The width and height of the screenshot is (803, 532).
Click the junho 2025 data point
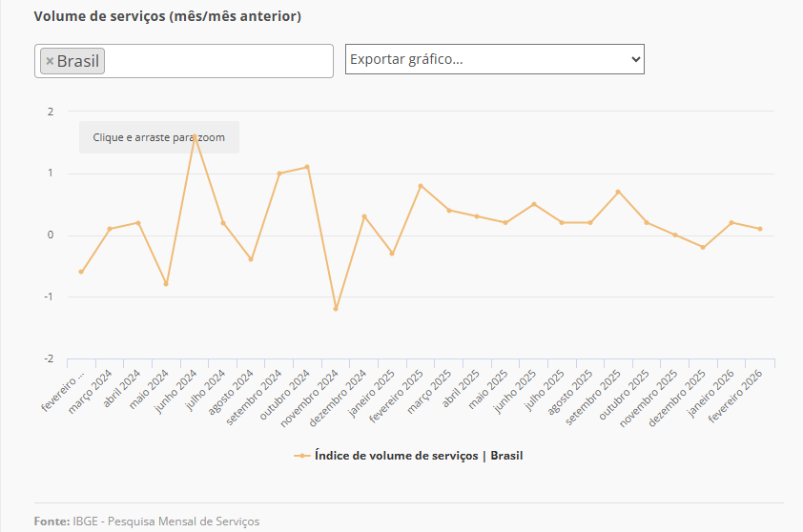[534, 204]
